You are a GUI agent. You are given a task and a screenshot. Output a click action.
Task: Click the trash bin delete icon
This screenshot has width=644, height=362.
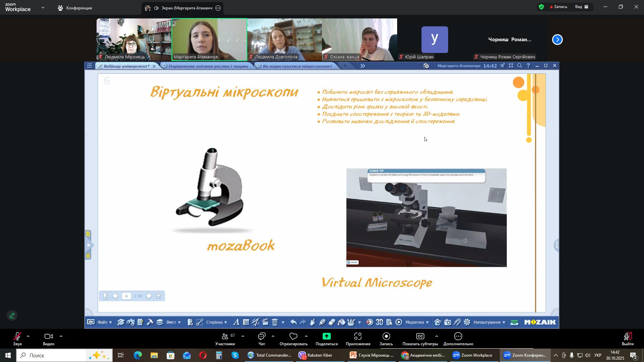coord(275,322)
